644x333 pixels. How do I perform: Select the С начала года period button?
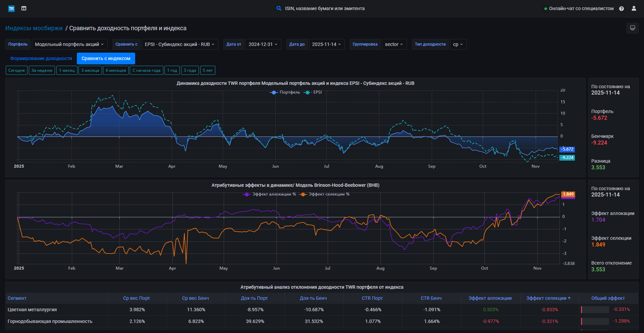tap(146, 70)
